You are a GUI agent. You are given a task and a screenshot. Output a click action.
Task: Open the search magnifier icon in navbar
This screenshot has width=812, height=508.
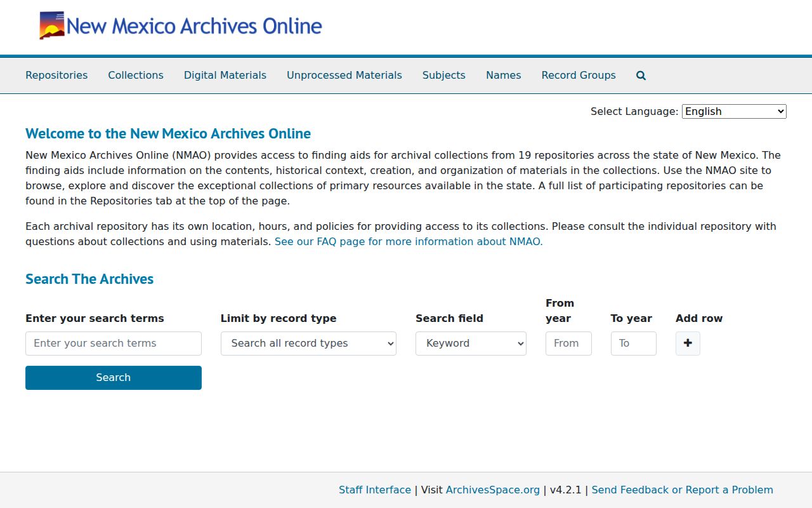click(x=641, y=76)
